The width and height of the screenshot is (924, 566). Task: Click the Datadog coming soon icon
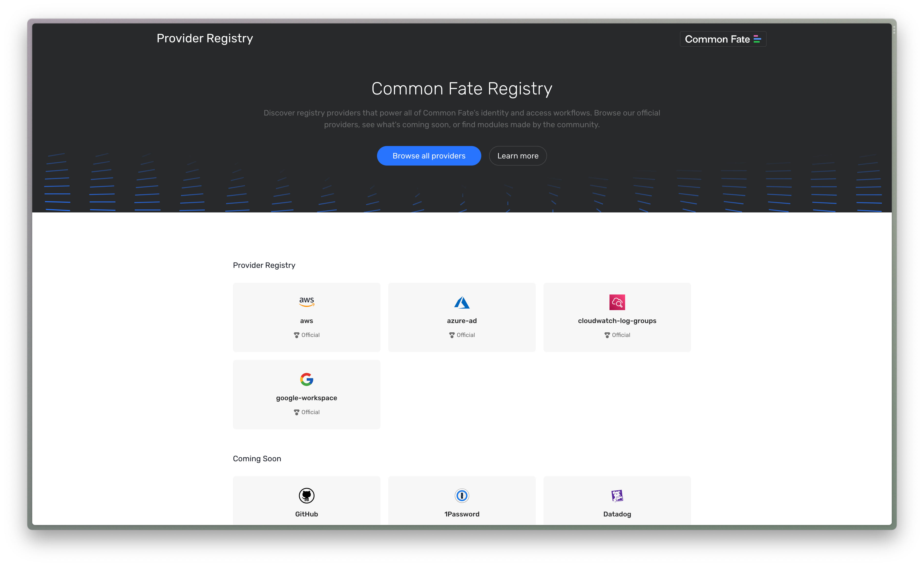pyautogui.click(x=617, y=495)
